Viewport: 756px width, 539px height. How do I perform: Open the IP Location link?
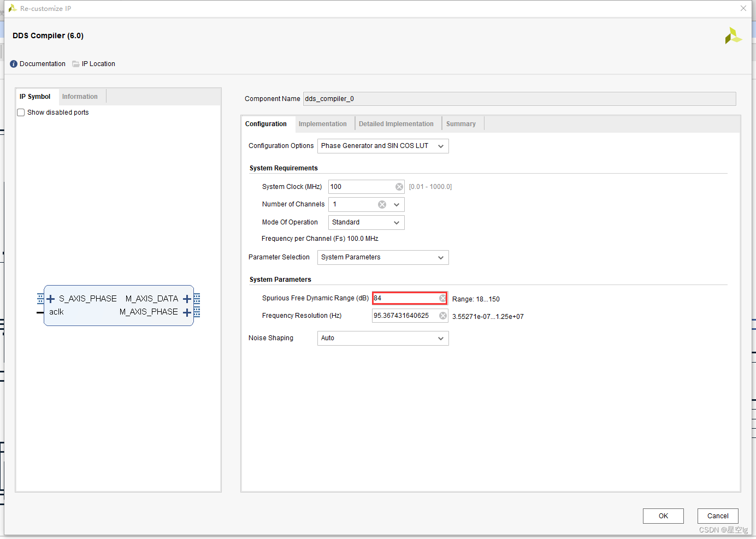coord(98,64)
